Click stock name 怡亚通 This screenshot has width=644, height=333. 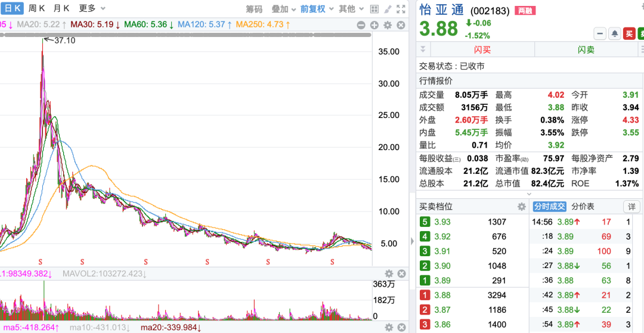(441, 10)
